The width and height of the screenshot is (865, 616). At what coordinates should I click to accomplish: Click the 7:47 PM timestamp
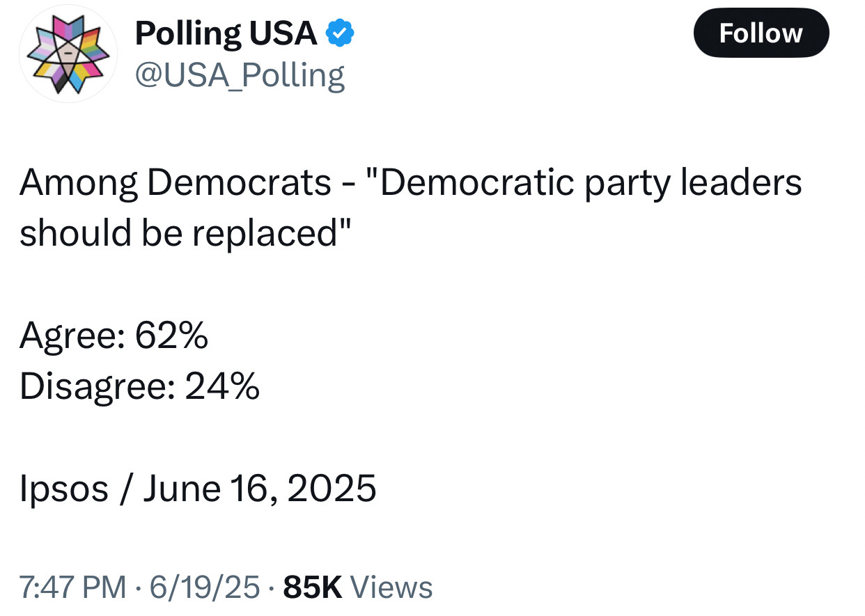pos(73,587)
